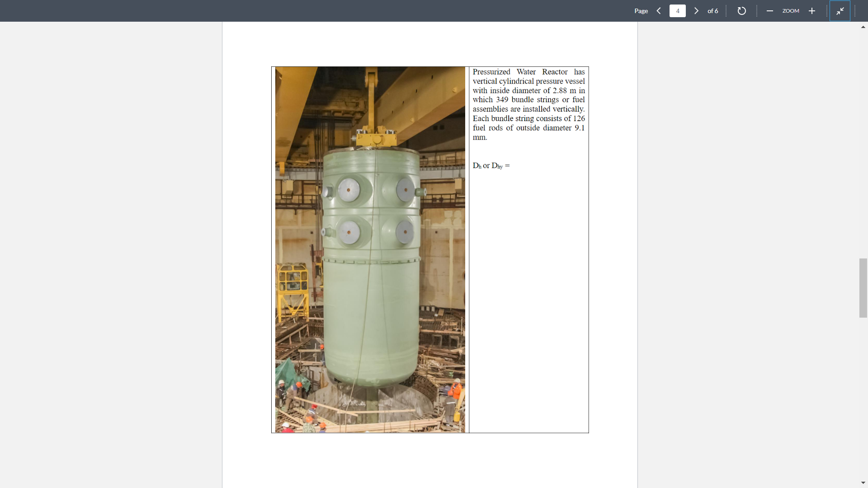Go to the previous page chevron
The width and height of the screenshot is (868, 488).
659,10
